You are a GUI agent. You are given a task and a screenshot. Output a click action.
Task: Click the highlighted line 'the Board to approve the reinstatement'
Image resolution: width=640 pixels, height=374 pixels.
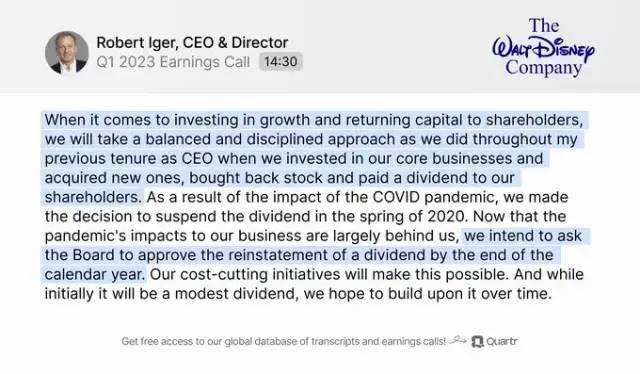coord(299,255)
